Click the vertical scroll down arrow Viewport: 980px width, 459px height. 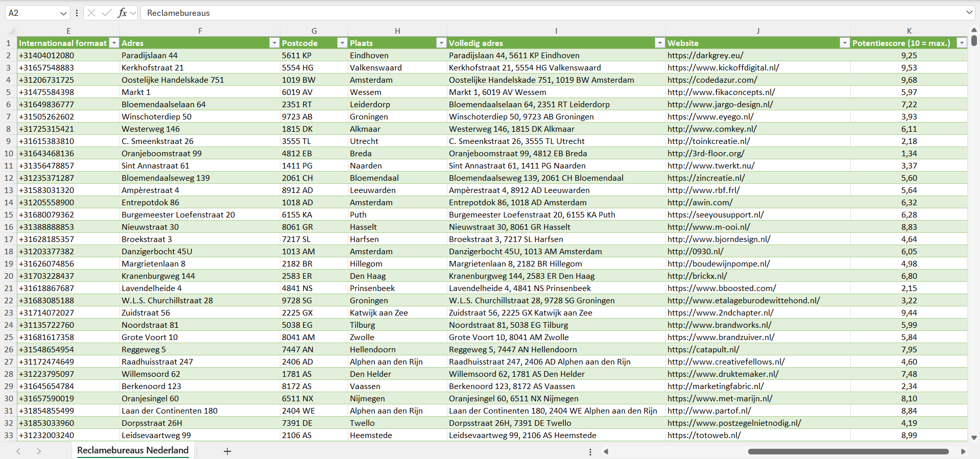point(974,438)
